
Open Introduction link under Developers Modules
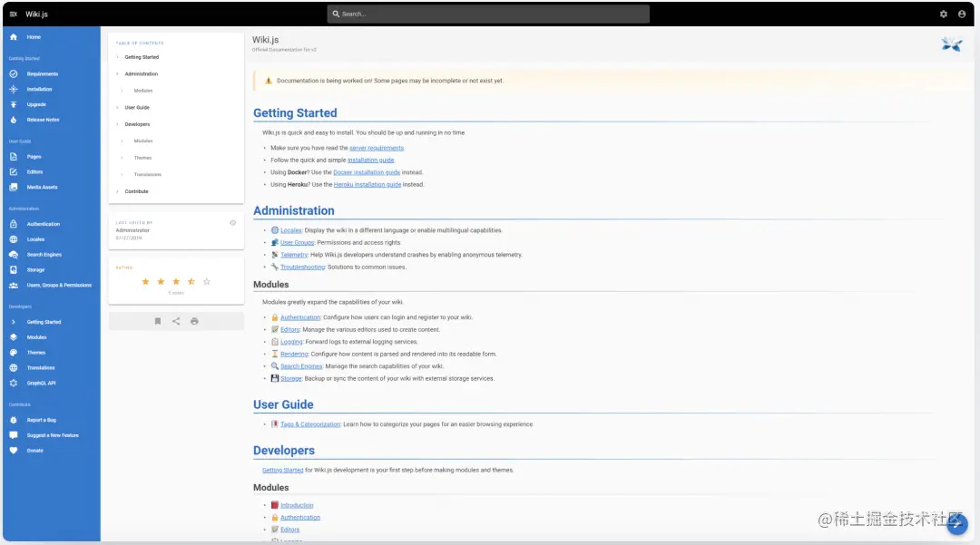(297, 506)
